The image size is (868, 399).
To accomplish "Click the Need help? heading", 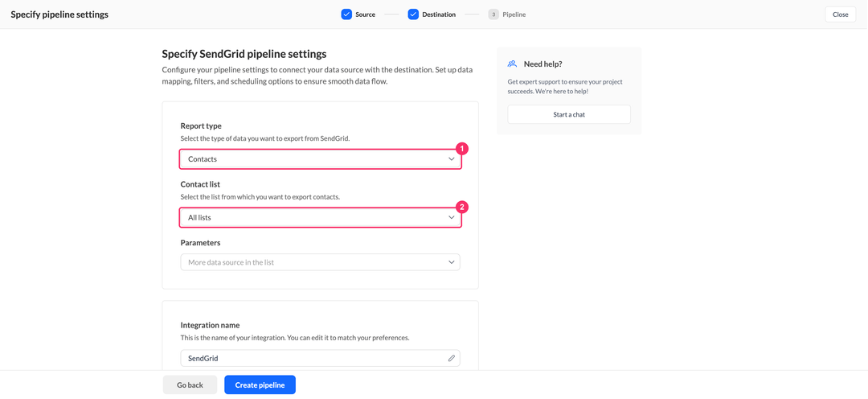I will 543,64.
